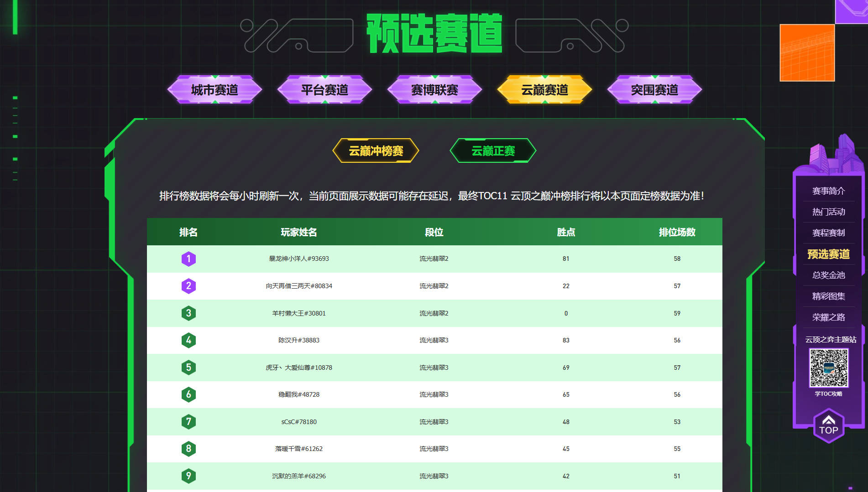
Task: Click the rank 1 purple hexagon badge
Action: tap(188, 259)
